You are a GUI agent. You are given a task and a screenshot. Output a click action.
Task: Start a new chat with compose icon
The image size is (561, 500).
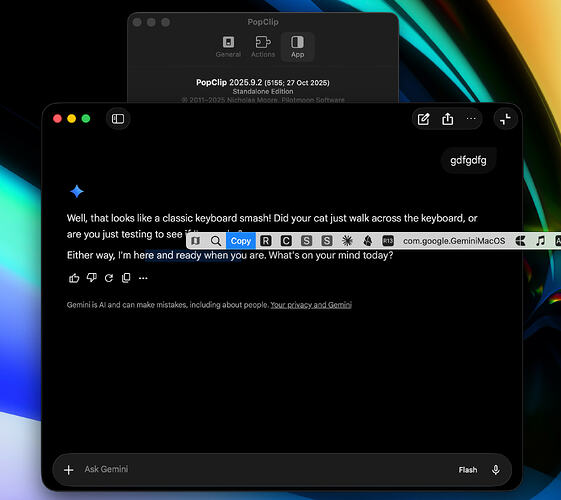coord(423,119)
